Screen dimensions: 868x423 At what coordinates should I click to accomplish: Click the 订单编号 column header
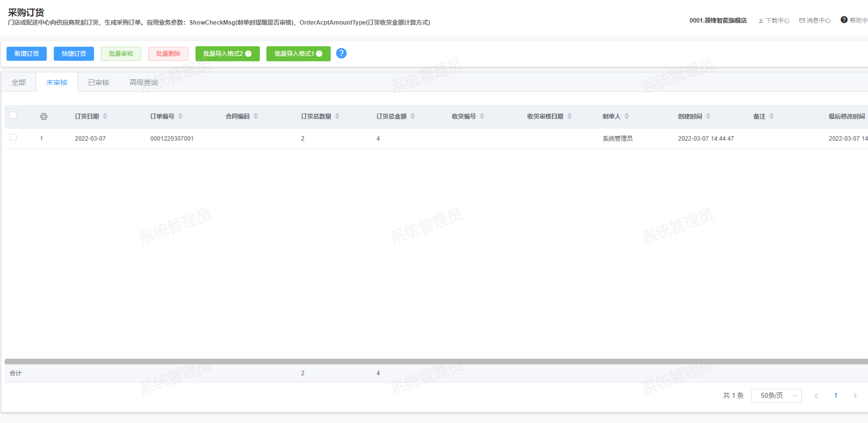point(162,117)
